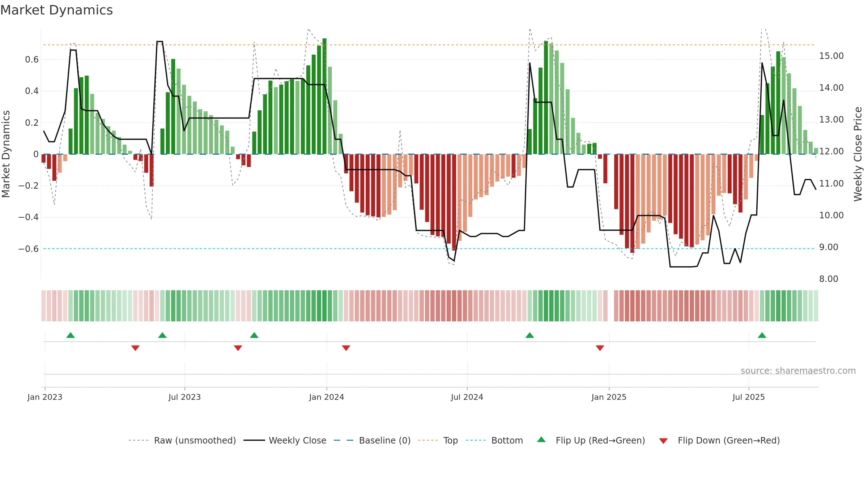
Task: Select the flip-up marker near February 2023
Action: coord(71,335)
